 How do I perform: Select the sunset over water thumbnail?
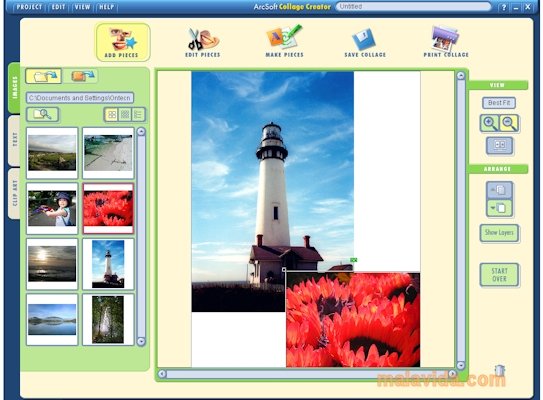point(52,264)
